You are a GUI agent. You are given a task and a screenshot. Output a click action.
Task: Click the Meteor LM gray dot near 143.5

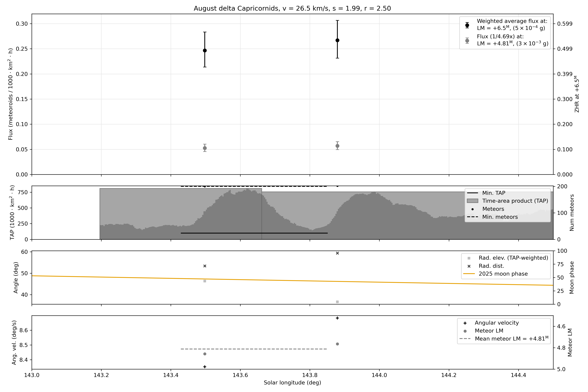(x=205, y=354)
